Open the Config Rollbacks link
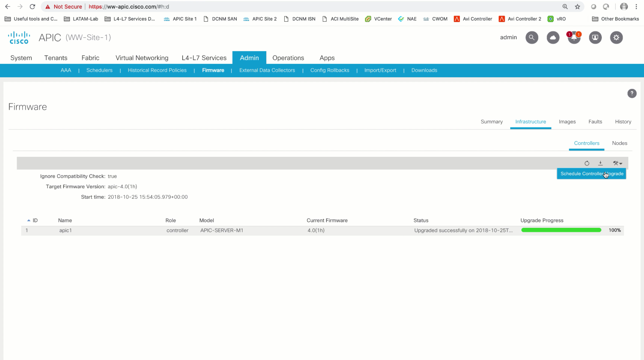Image resolution: width=644 pixels, height=360 pixels. 330,70
